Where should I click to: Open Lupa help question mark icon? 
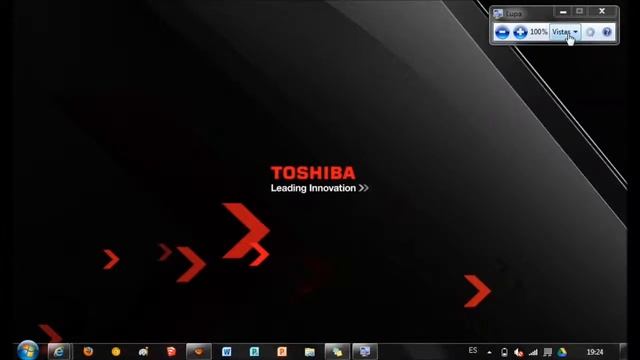coord(607,32)
